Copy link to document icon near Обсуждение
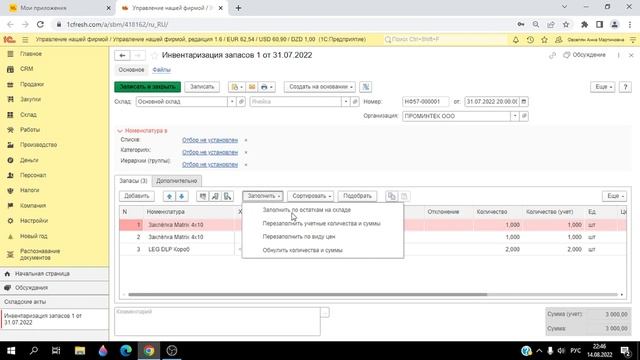Viewport: 640px width, 360px height. click(x=552, y=55)
